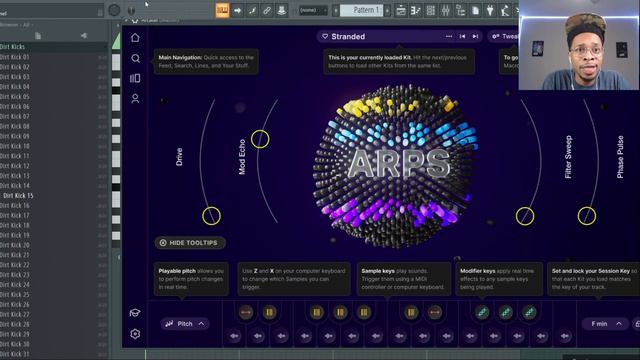This screenshot has width=640, height=360.
Task: Click the document page toolbar icon
Action: pyautogui.click(x=476, y=10)
